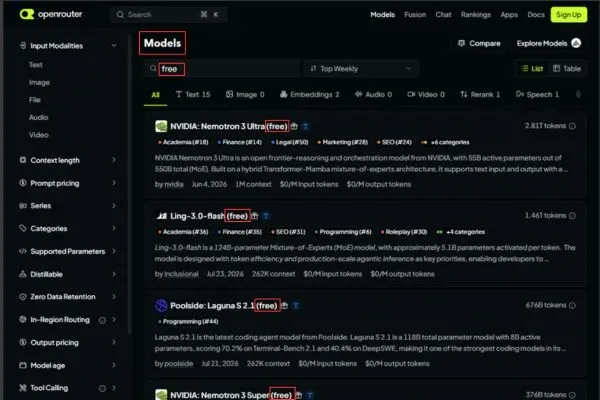Click the Compare icon beside Compare label
Image resolution: width=600 pixels, height=400 pixels.
(461, 43)
